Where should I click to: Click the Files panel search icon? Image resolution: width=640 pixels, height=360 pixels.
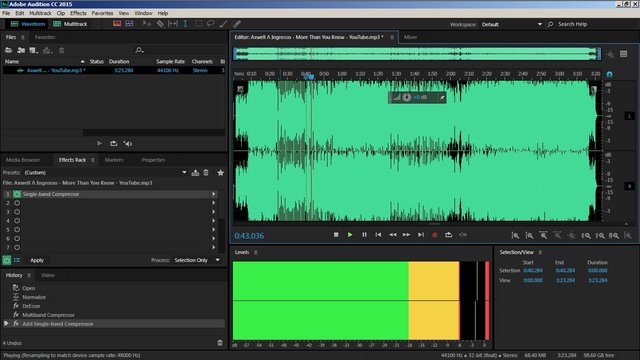(139, 50)
